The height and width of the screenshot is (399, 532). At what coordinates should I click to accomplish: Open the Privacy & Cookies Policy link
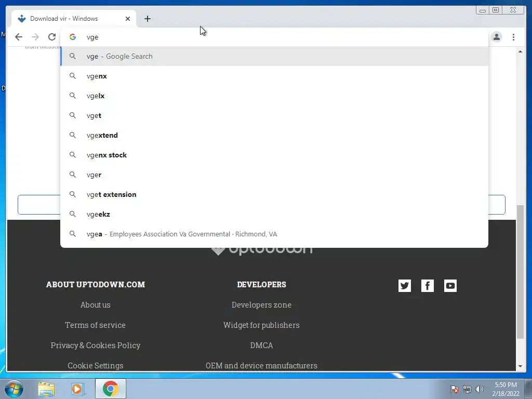tap(96, 345)
